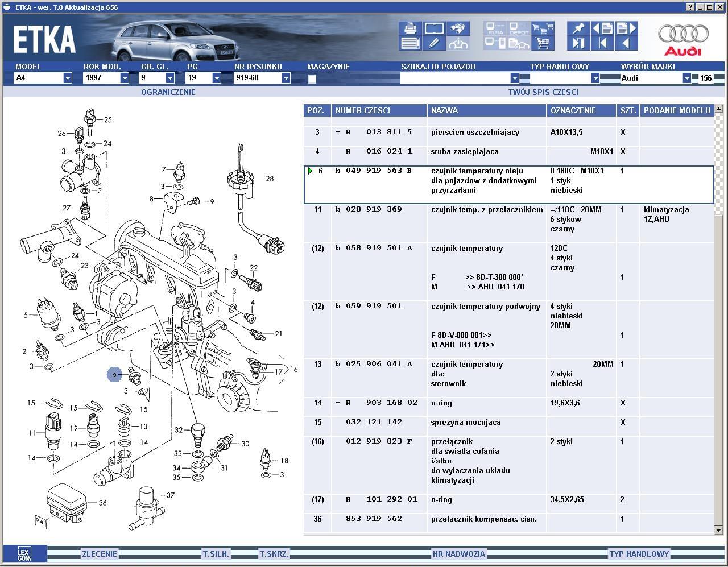
Task: Open the ROK MOD. dropdown showing 1997
Action: (x=125, y=78)
